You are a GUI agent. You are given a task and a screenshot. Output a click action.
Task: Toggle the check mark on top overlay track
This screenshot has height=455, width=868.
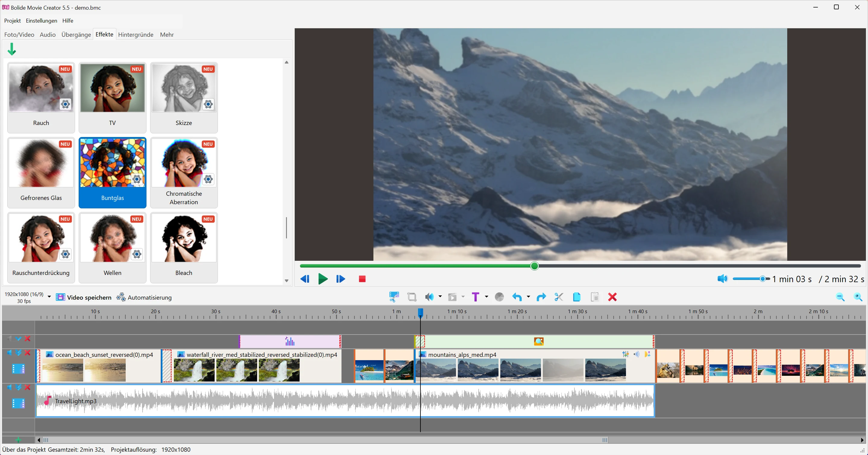click(18, 338)
